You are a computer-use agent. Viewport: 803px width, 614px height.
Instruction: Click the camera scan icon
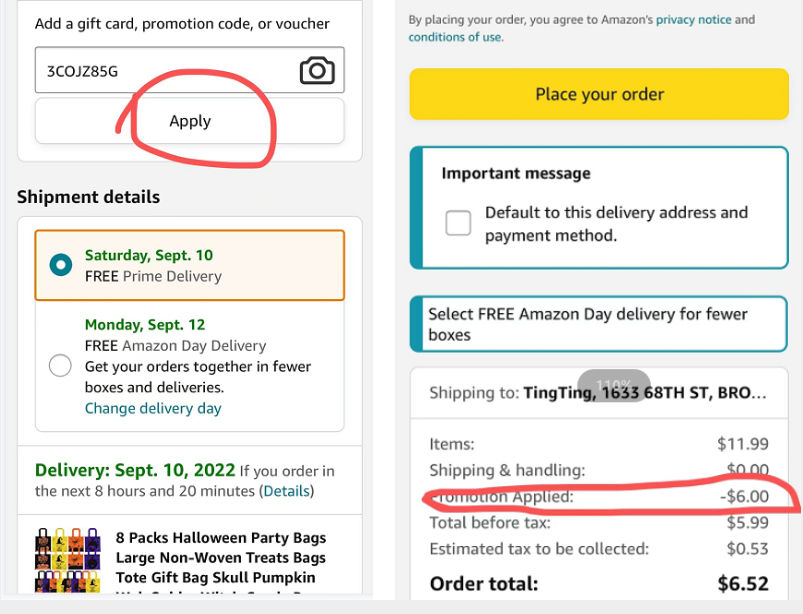point(317,71)
